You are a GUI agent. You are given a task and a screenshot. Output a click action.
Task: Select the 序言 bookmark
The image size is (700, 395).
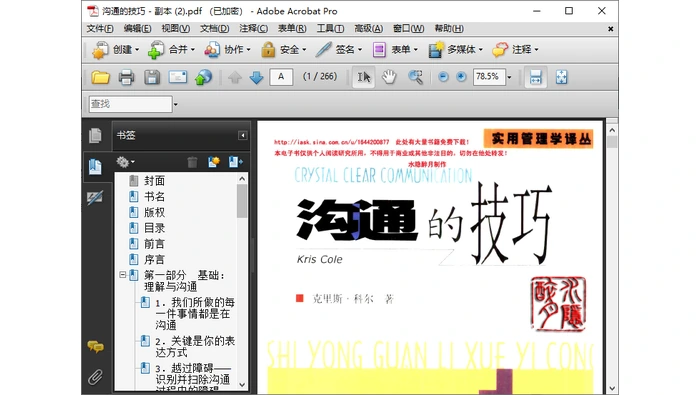point(154,259)
